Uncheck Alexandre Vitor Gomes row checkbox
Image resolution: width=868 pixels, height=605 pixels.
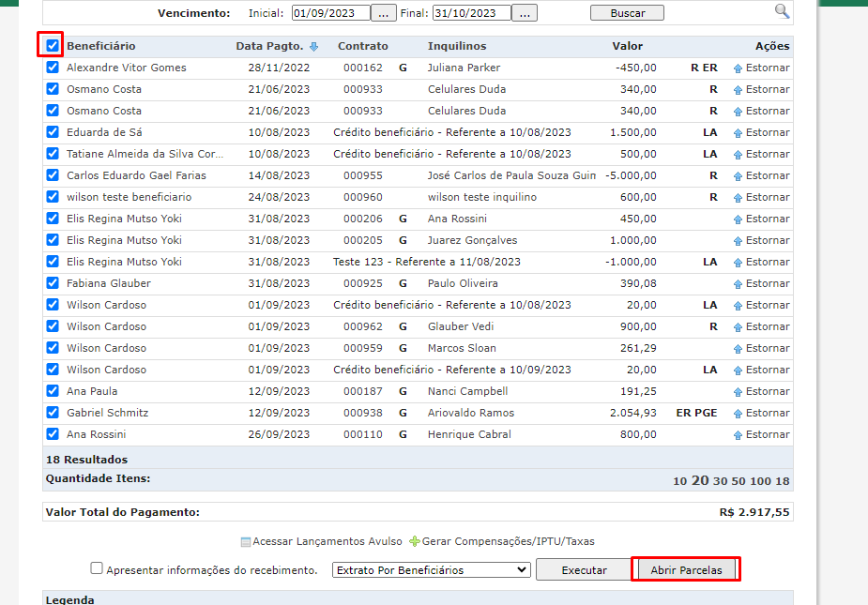[53, 67]
